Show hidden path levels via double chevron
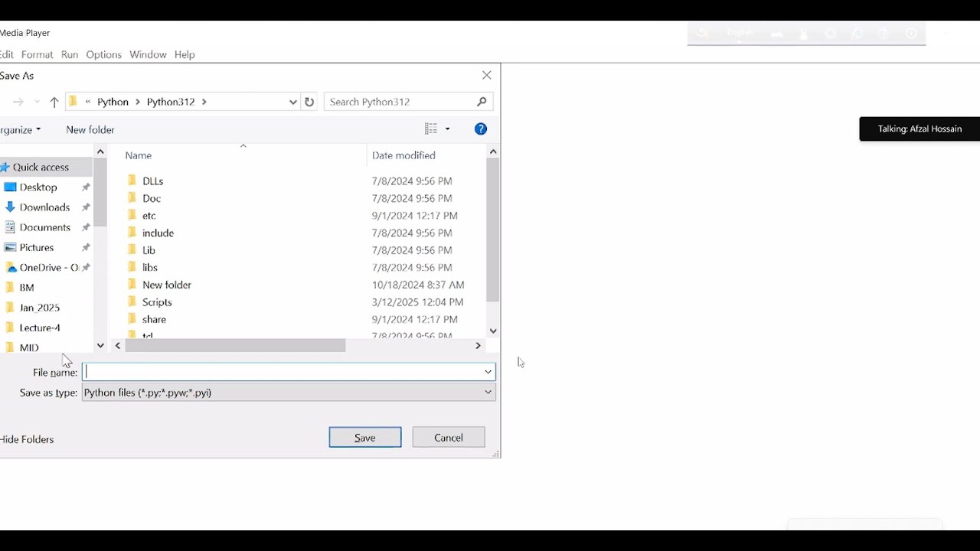This screenshot has height=551, width=980. pyautogui.click(x=88, y=102)
